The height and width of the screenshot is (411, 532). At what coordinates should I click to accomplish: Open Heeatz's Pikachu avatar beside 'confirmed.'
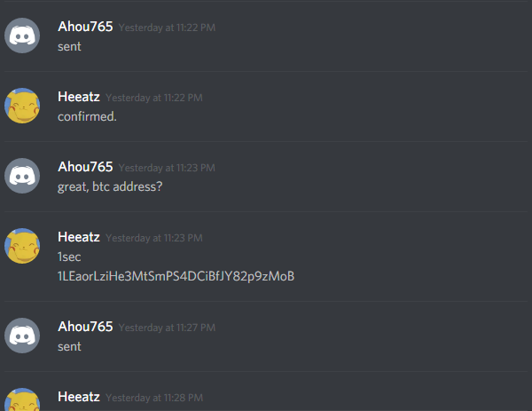22,106
